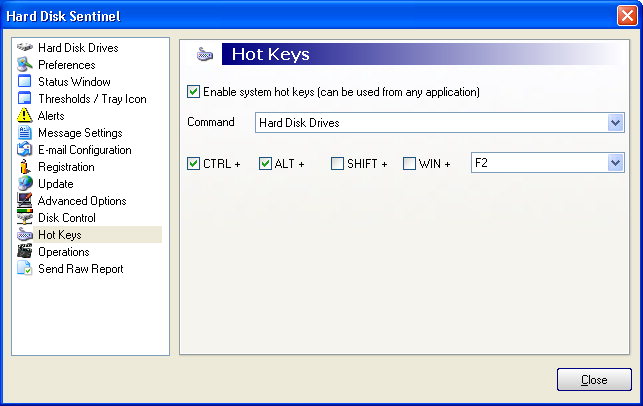Enable the SHIFT + modifier checkbox
Image resolution: width=643 pixels, height=406 pixels.
click(337, 164)
